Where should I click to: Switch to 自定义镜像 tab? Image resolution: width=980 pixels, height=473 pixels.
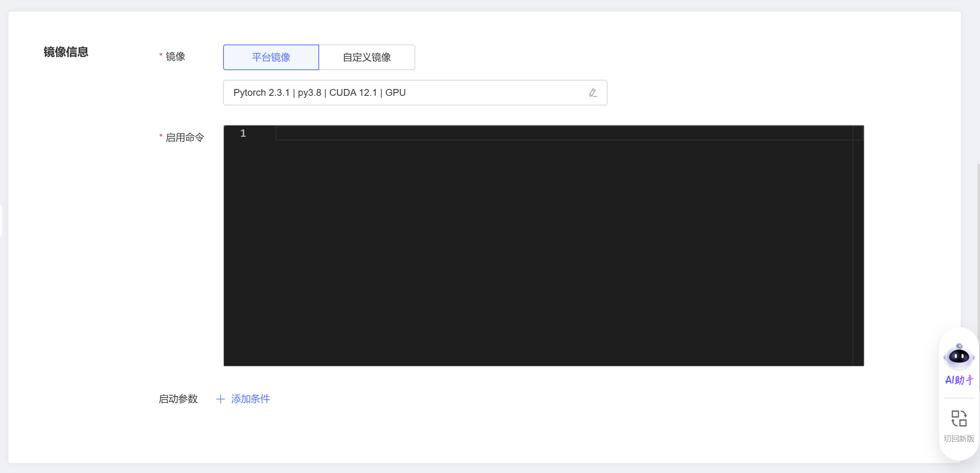pos(367,57)
